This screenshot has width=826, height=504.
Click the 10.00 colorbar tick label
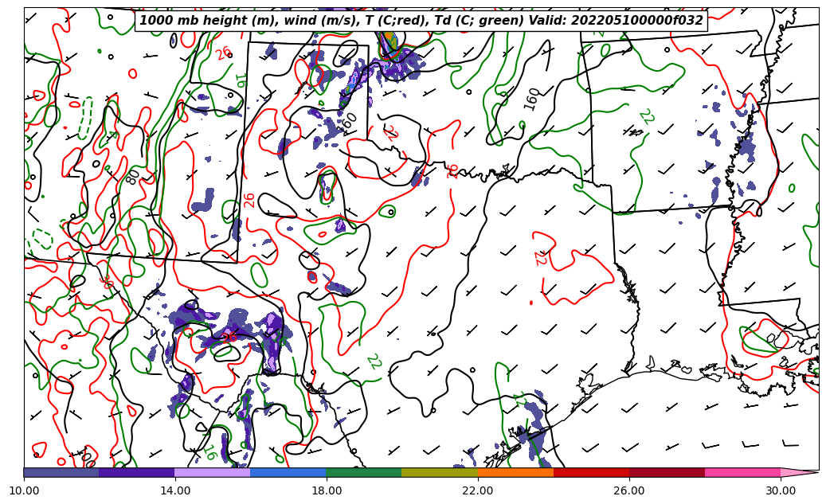click(24, 491)
